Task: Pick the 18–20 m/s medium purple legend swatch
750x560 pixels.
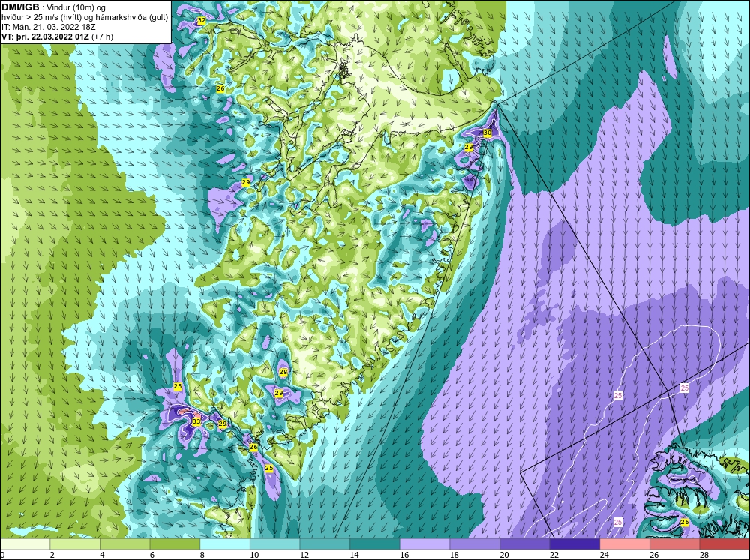Action: (x=475, y=544)
